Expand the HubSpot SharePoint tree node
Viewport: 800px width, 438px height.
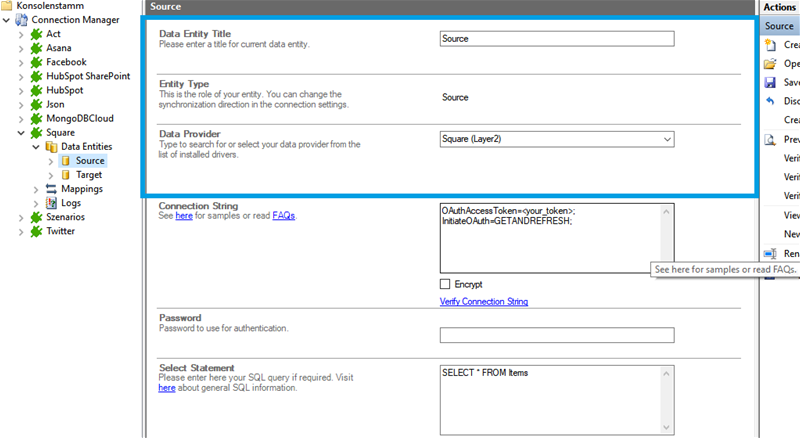tap(22, 76)
